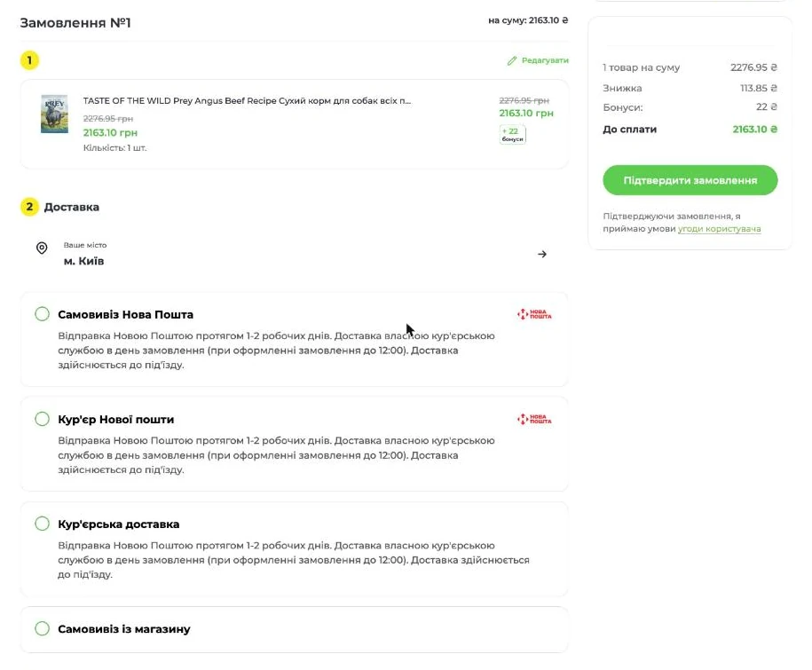
Task: Click the +22 бонуси badge
Action: pyautogui.click(x=513, y=135)
